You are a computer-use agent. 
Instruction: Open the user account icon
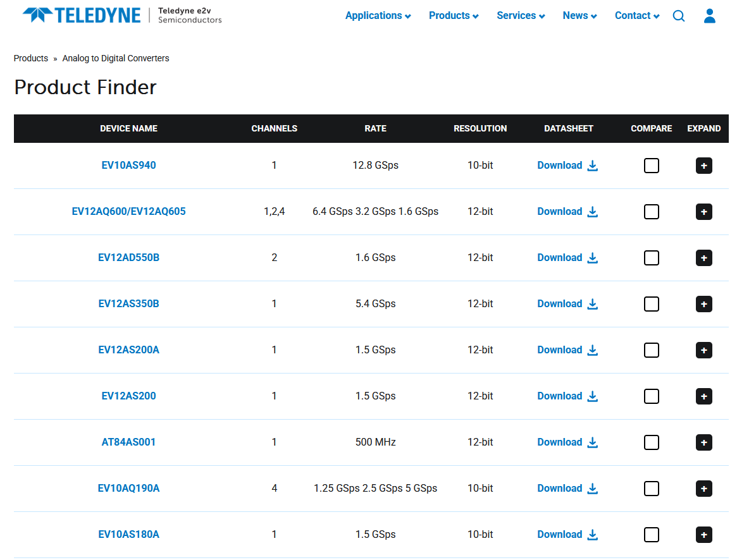709,16
